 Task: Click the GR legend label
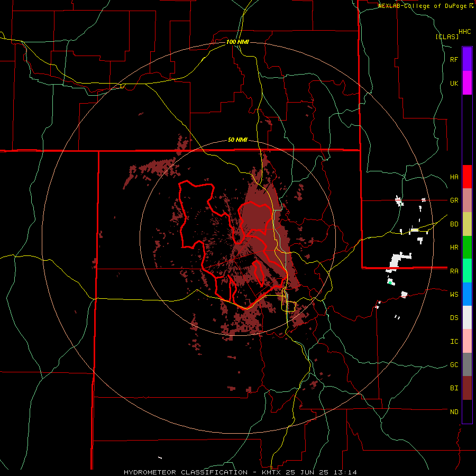point(454,200)
